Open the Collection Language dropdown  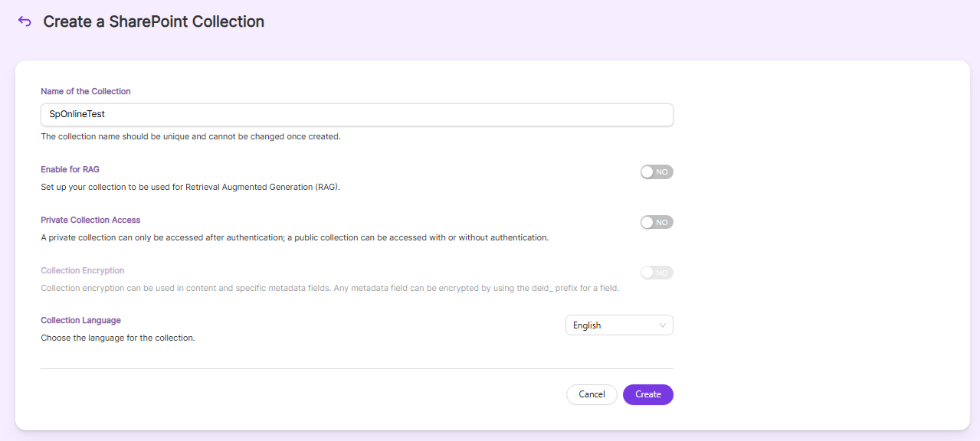tap(619, 325)
